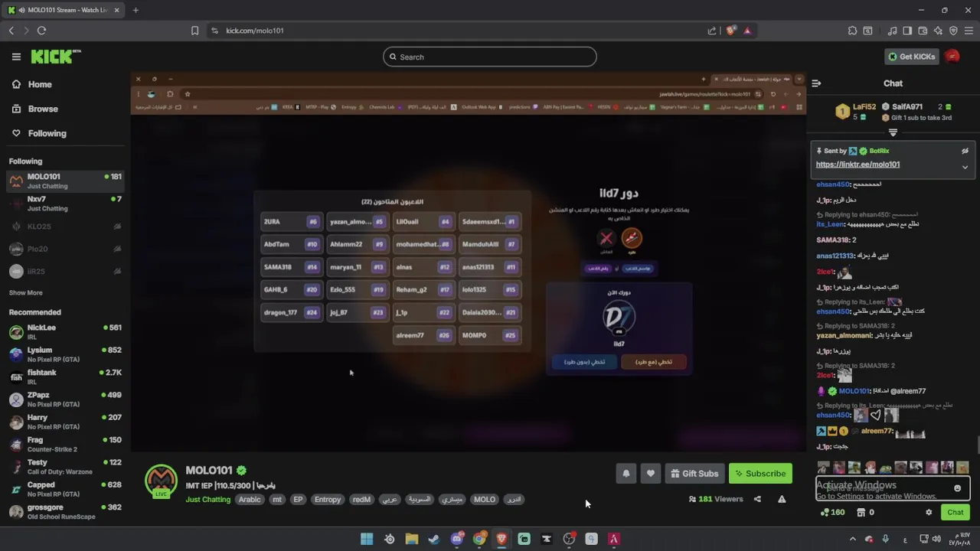
Task: Click the share page icon in address bar
Action: (x=712, y=31)
